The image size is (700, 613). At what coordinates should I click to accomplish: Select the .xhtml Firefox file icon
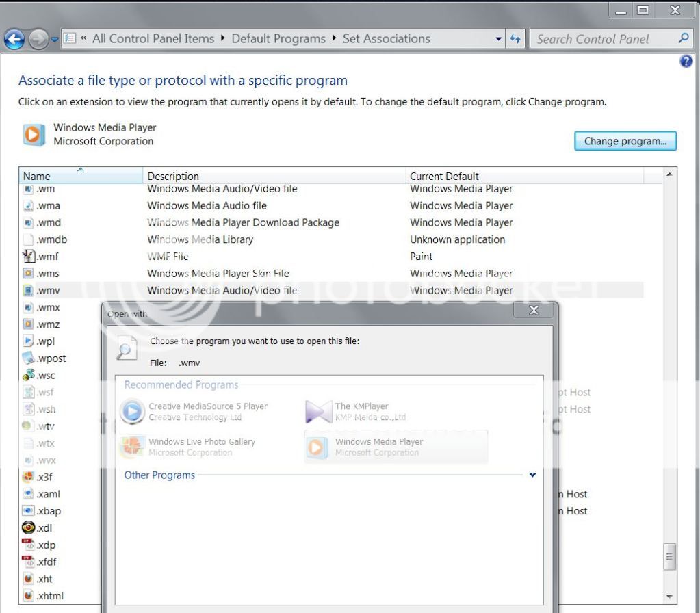(28, 596)
